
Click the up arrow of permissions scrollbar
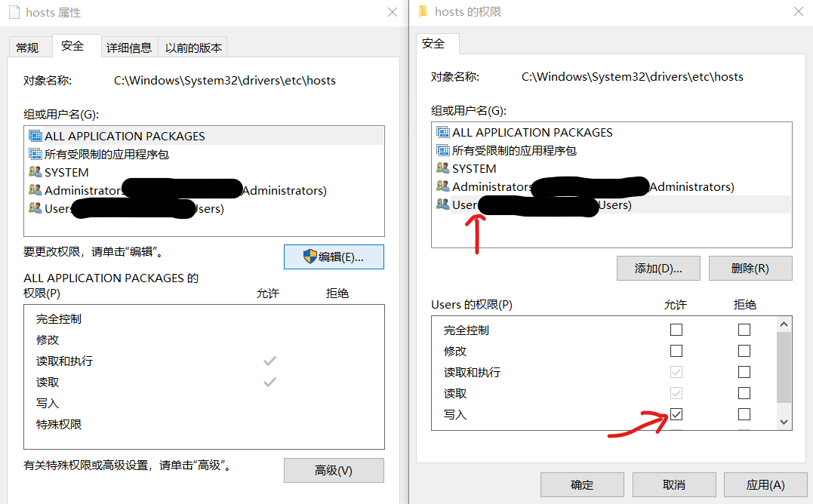click(x=784, y=324)
